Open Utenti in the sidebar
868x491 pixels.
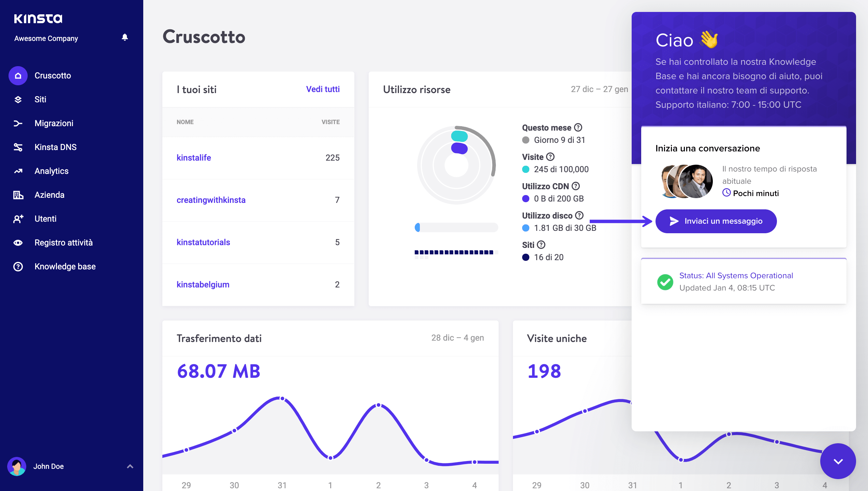pyautogui.click(x=45, y=219)
